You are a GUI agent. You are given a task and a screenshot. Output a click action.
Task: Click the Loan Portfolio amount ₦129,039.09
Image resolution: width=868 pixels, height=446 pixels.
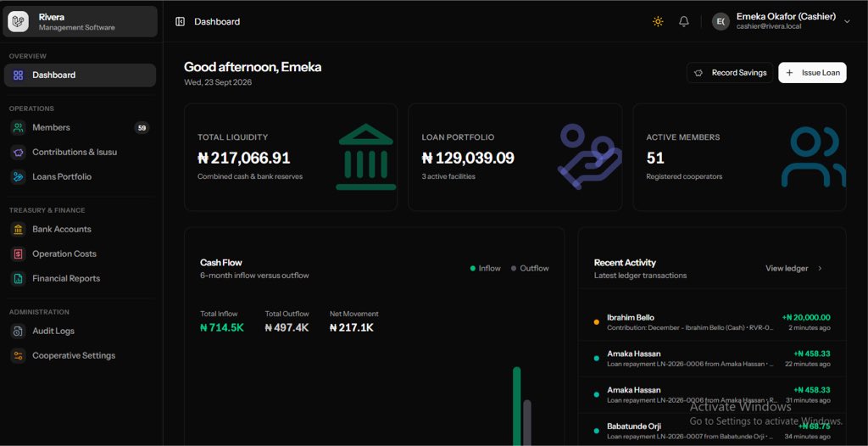coord(468,158)
